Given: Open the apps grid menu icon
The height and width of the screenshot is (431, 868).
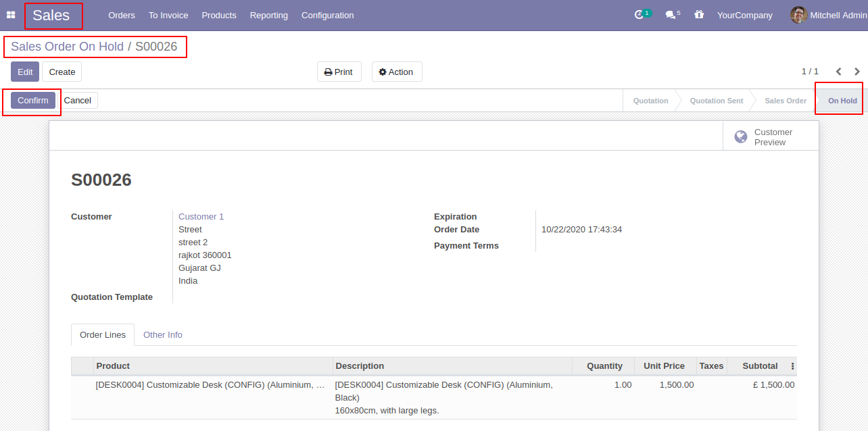Looking at the screenshot, I should pyautogui.click(x=11, y=15).
